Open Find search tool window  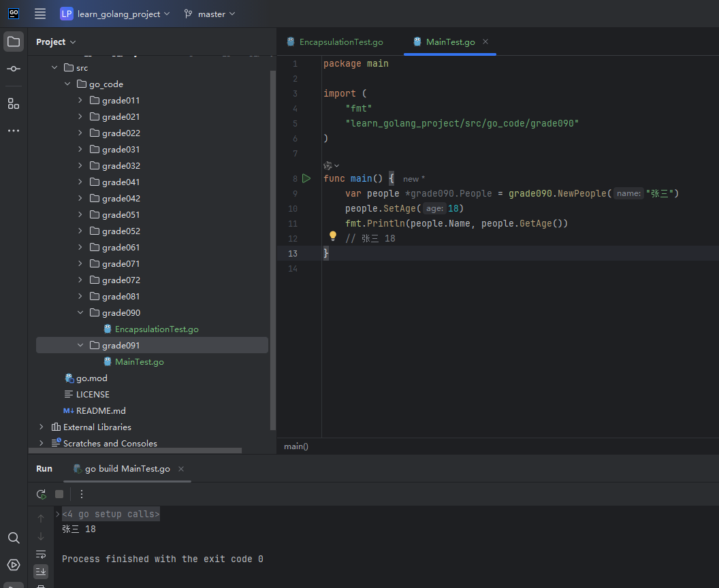point(14,538)
